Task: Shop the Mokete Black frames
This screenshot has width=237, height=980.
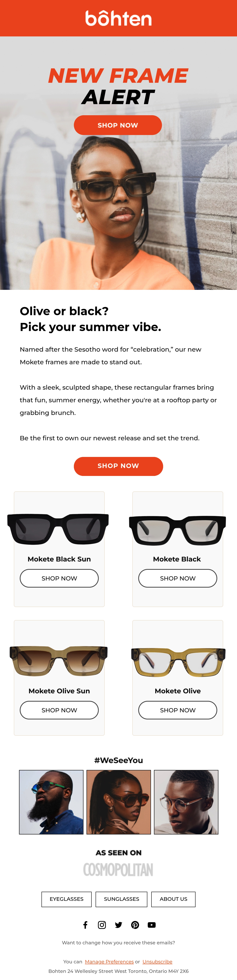Action: (178, 578)
